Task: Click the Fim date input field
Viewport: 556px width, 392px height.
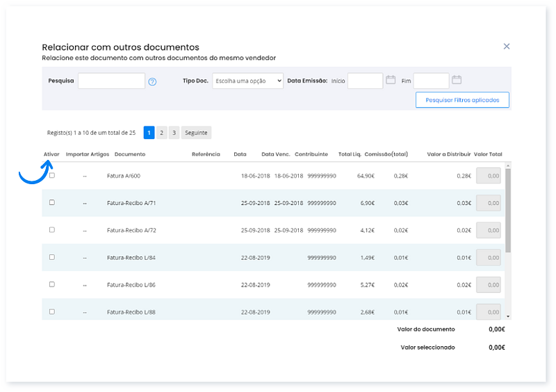Action: 431,81
